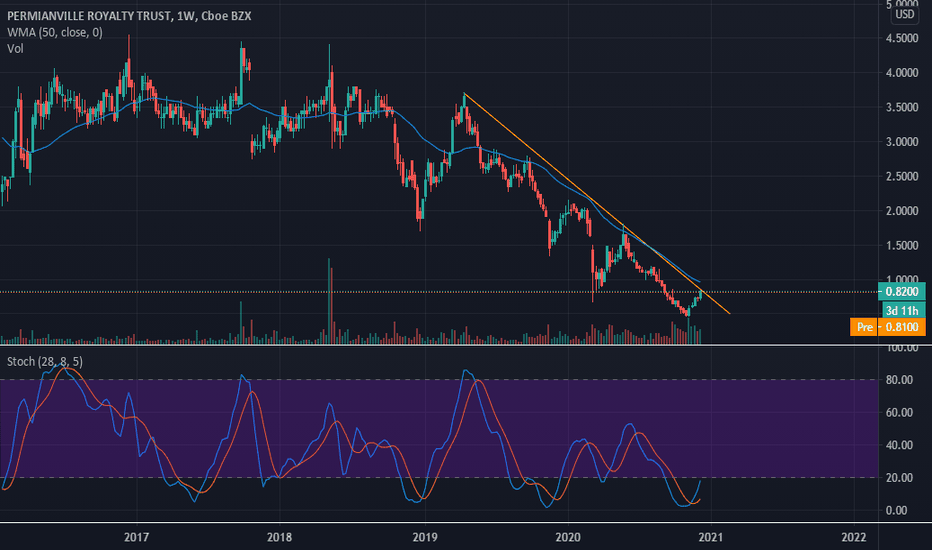
Task: Click the Pre 0.8100 pre-market price label
Action: (x=888, y=326)
